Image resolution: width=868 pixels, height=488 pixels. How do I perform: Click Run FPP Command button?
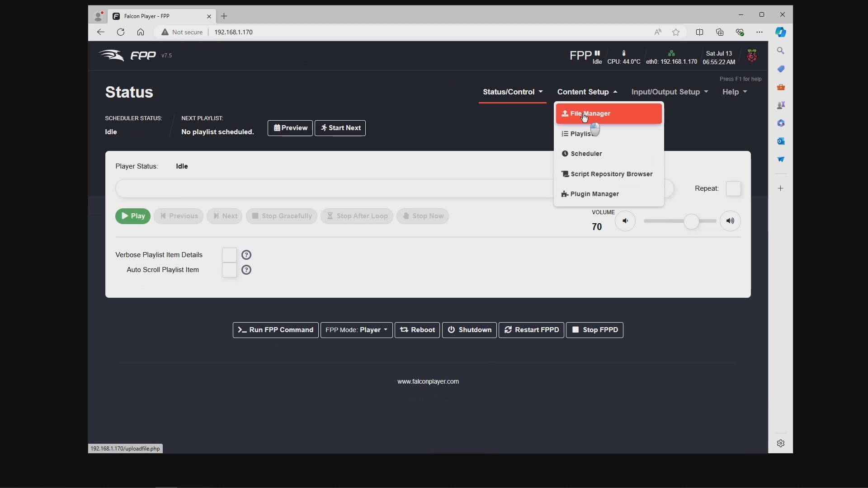coord(276,330)
